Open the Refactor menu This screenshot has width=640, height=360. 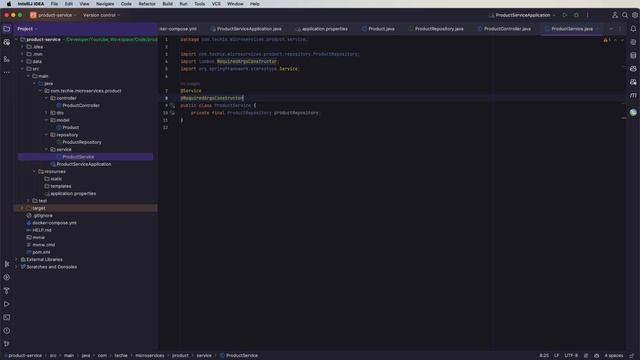[147, 4]
